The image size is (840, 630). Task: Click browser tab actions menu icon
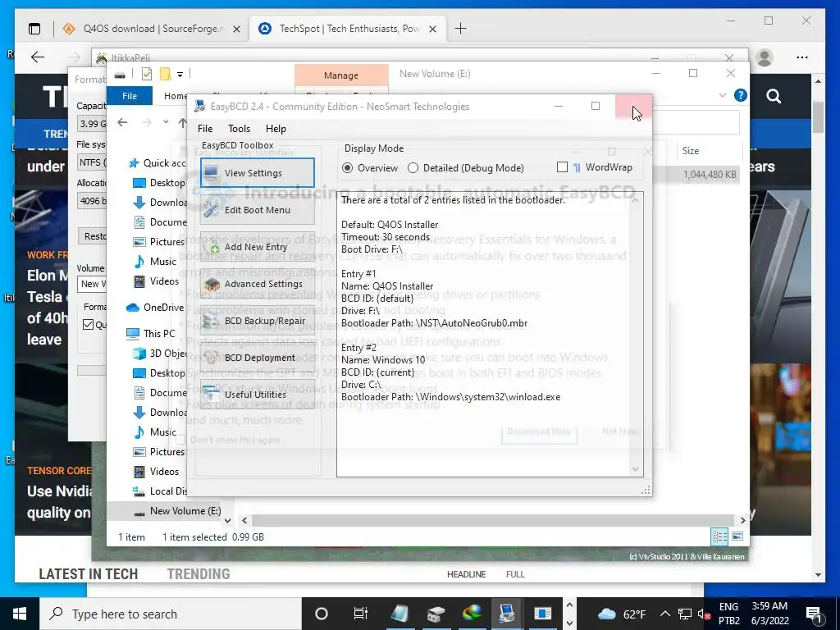(34, 29)
